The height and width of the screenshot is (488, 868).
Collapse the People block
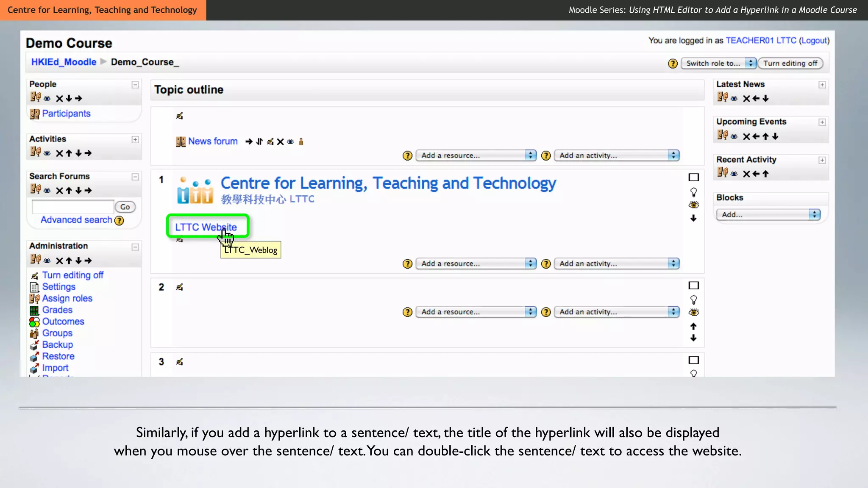pos(135,85)
